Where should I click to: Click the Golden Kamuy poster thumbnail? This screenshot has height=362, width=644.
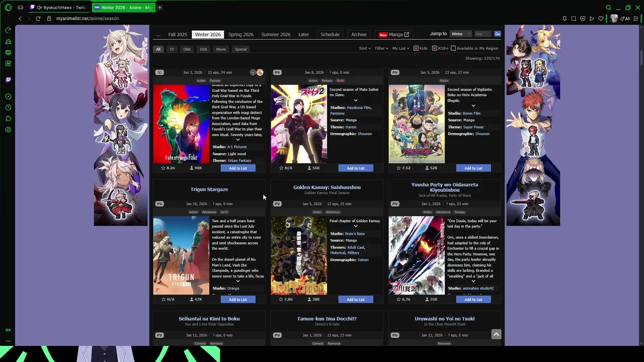point(299,255)
